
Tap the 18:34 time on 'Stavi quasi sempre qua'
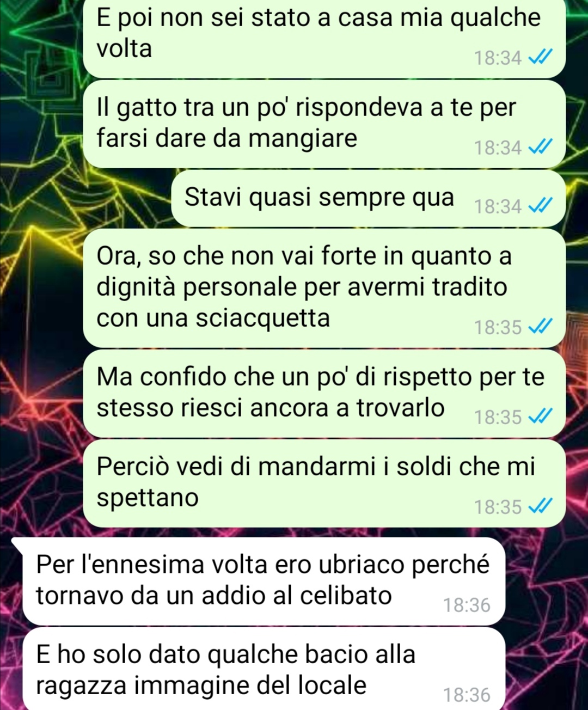click(498, 206)
